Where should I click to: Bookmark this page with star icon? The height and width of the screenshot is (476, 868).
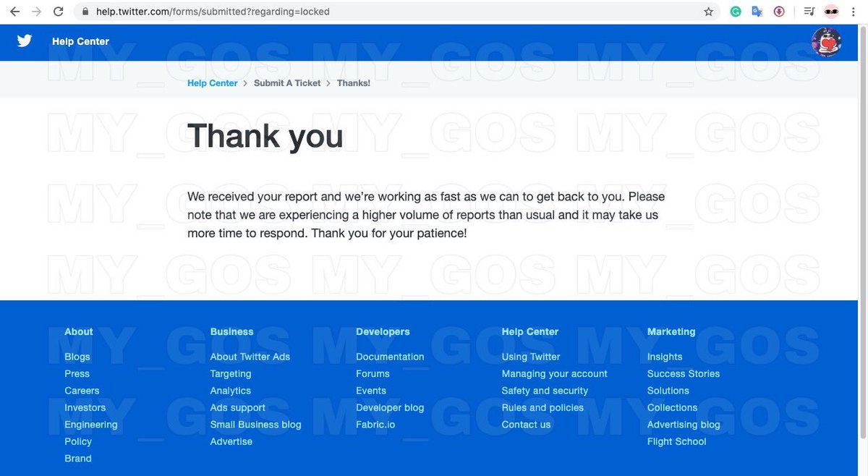(x=709, y=12)
